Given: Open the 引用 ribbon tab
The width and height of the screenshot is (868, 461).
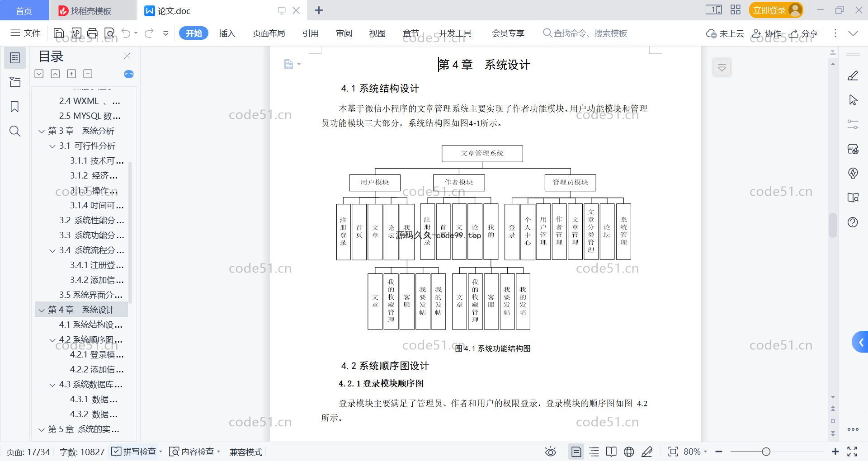Looking at the screenshot, I should 311,33.
